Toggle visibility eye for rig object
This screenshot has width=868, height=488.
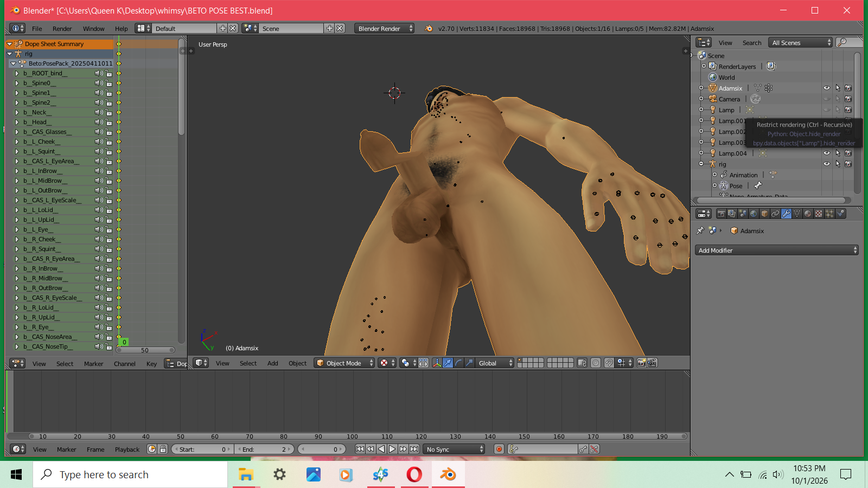point(827,164)
